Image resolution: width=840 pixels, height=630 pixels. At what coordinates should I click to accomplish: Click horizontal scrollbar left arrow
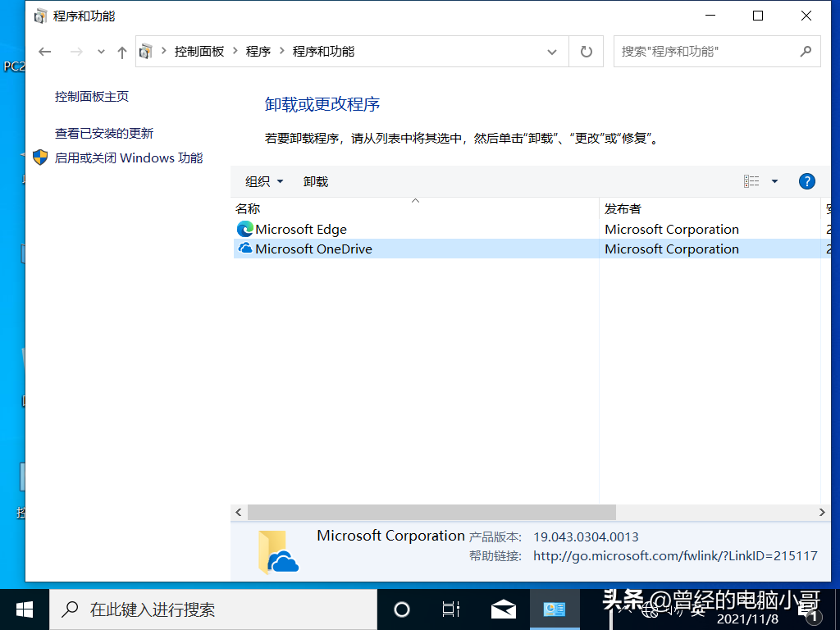tap(239, 512)
